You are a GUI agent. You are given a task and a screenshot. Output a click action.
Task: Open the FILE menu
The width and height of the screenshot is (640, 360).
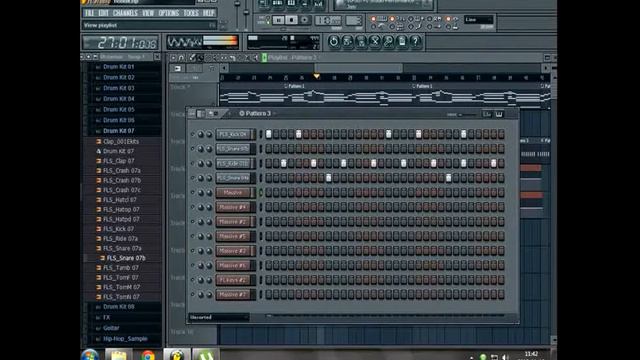click(x=89, y=13)
